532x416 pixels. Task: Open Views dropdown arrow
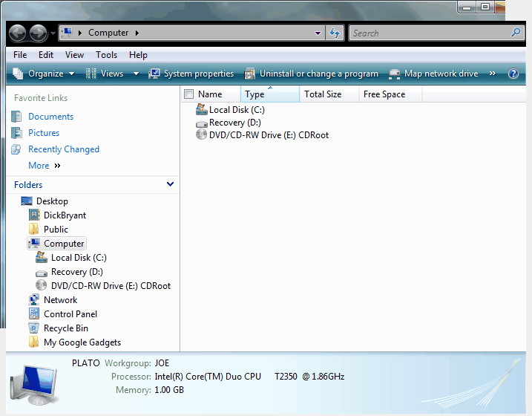(x=136, y=74)
